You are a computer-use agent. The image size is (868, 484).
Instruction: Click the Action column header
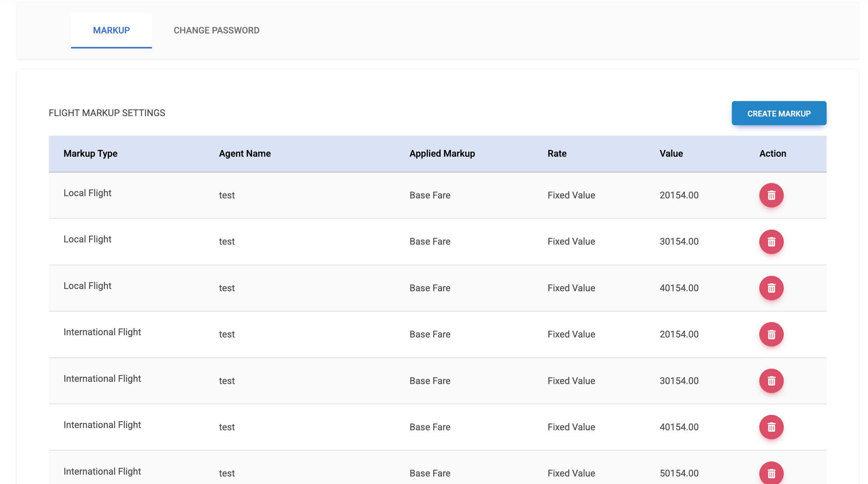point(772,153)
